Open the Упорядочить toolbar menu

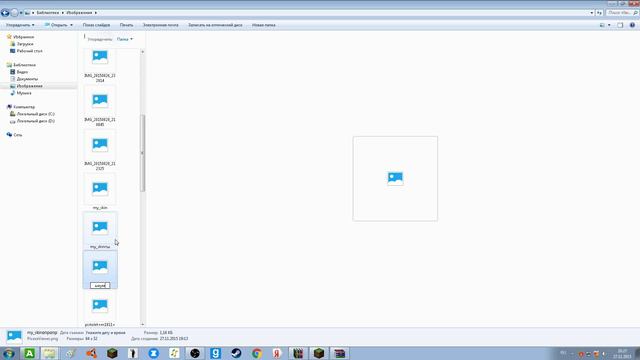20,25
